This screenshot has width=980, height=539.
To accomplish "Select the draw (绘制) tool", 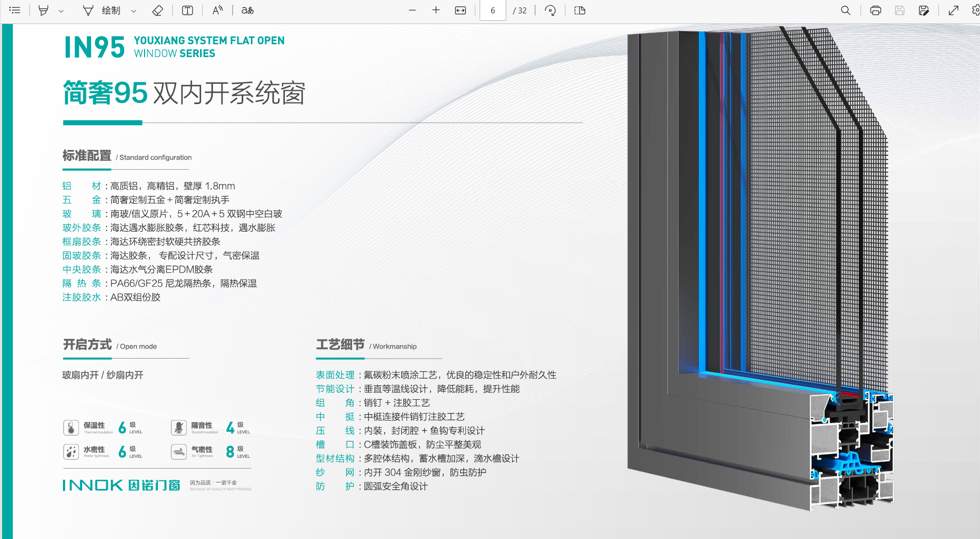I will (102, 10).
